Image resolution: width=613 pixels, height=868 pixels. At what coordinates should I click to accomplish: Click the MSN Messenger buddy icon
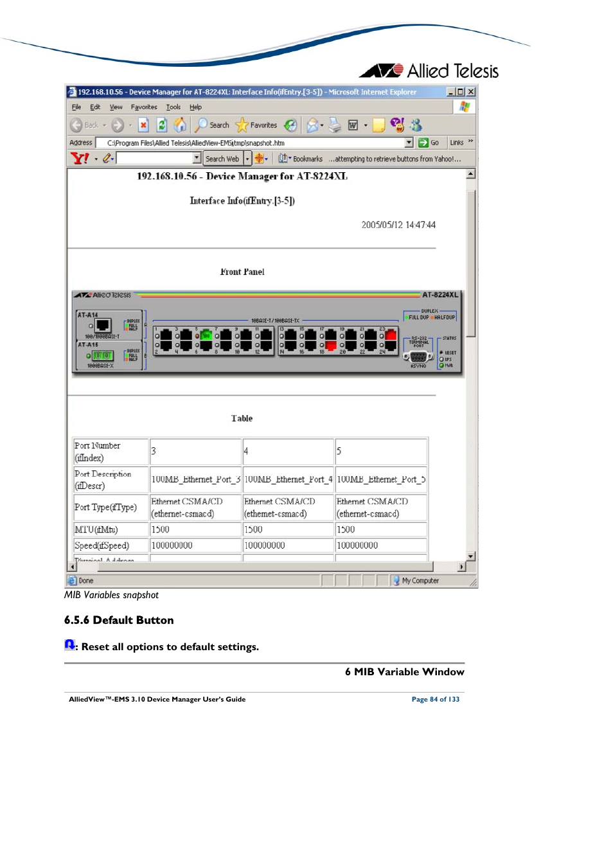(416, 125)
